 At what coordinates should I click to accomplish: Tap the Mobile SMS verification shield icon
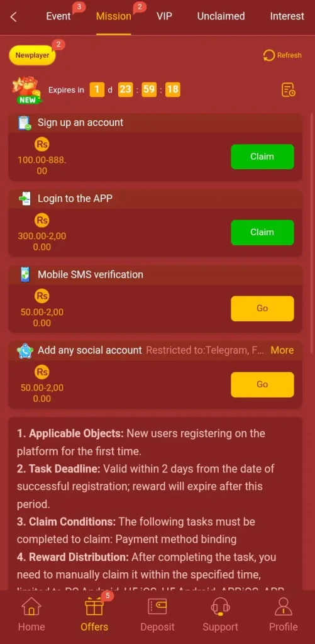coord(25,275)
